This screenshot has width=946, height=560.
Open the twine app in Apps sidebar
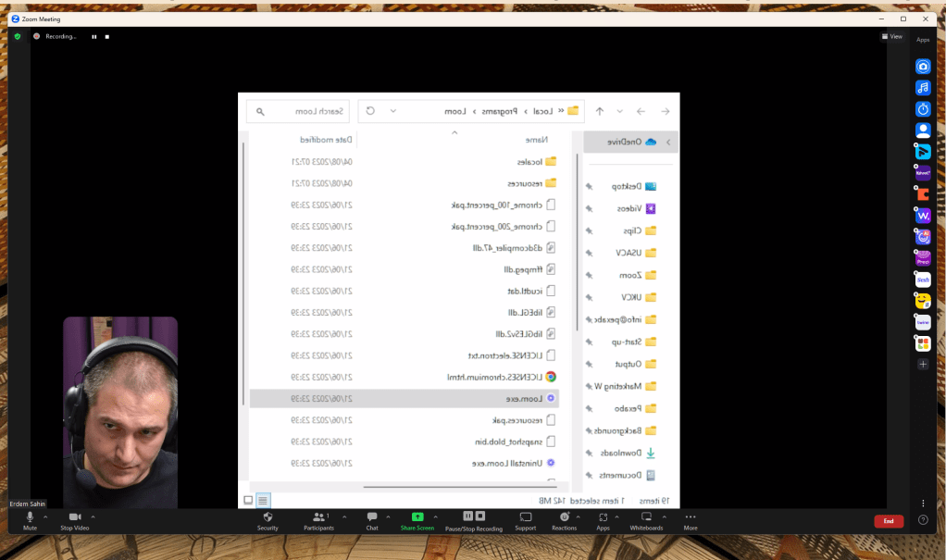coord(923,323)
